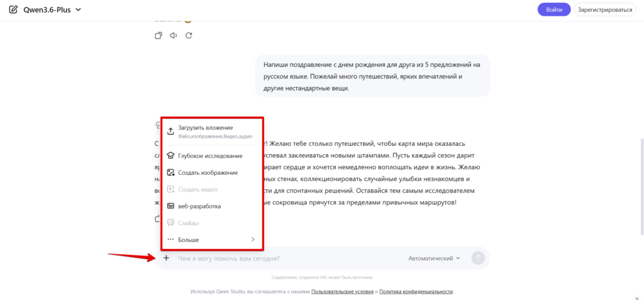Open Пользовательские условия link
644x300 pixels.
coord(341,291)
